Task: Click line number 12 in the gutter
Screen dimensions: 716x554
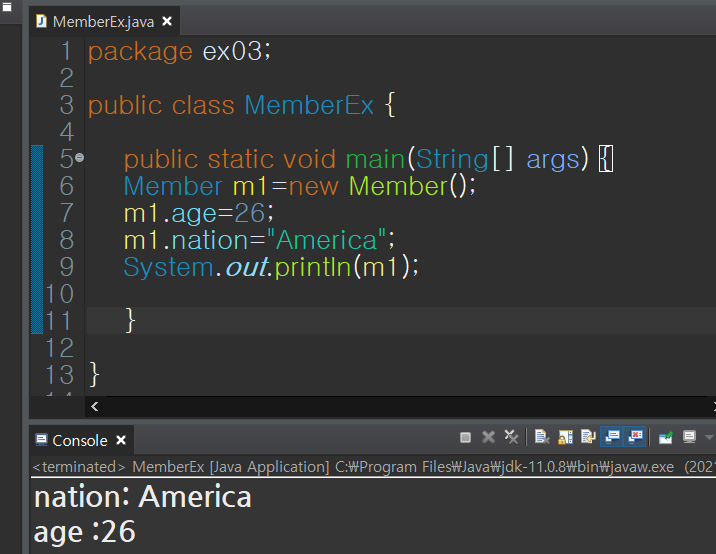Action: tap(60, 348)
